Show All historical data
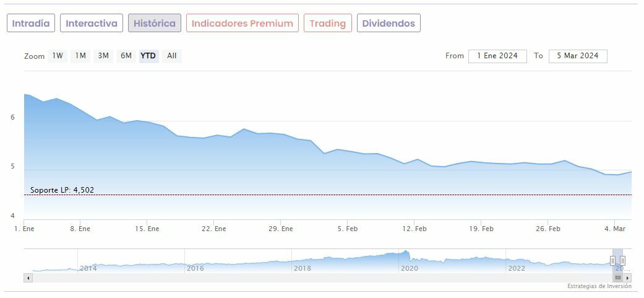This screenshot has width=644, height=298. coord(172,56)
